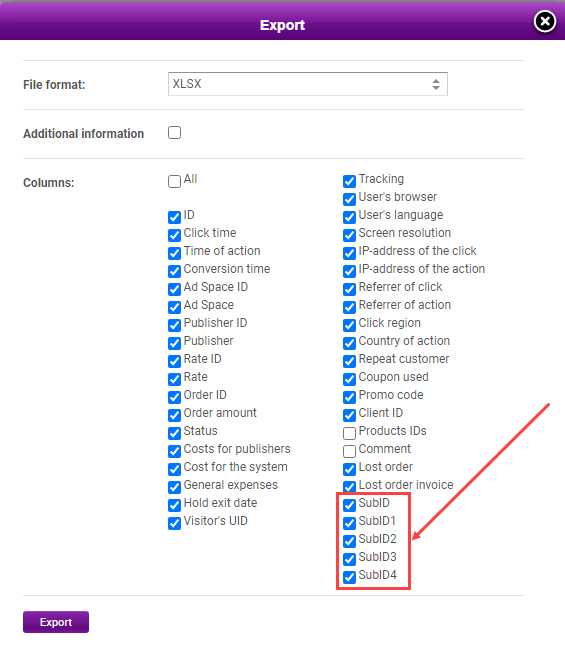Image resolution: width=565 pixels, height=664 pixels.
Task: Disable the Conversion time column
Action: [x=174, y=271]
